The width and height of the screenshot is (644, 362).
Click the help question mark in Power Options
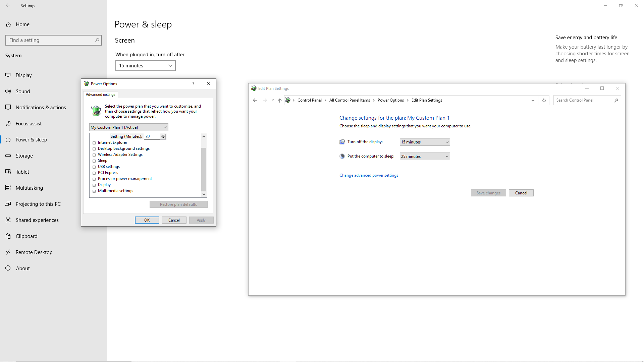point(193,84)
